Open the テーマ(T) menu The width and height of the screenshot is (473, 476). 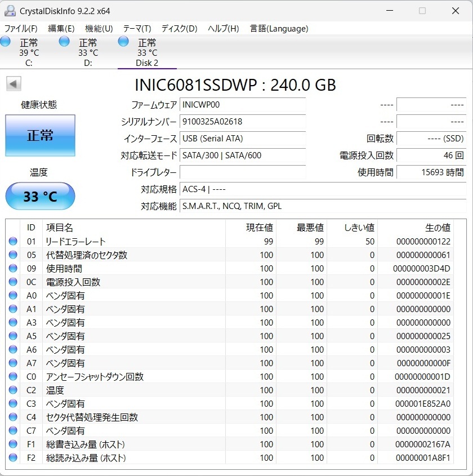pyautogui.click(x=137, y=29)
